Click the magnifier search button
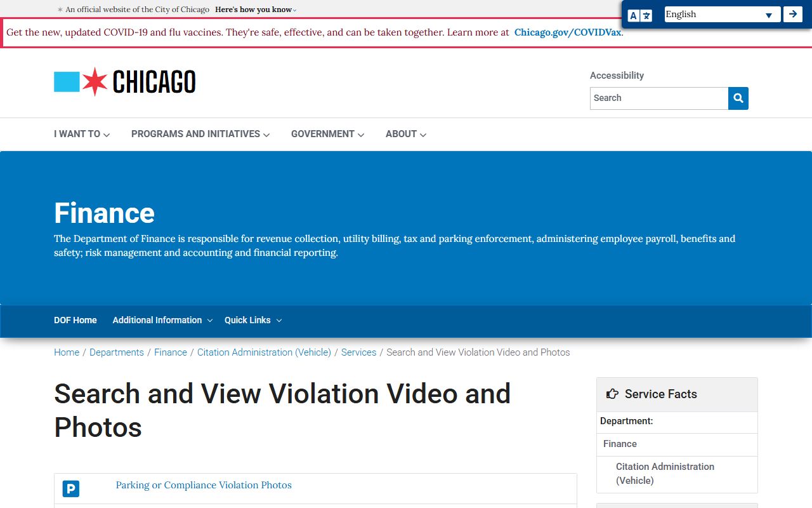The height and width of the screenshot is (508, 812). 738,98
